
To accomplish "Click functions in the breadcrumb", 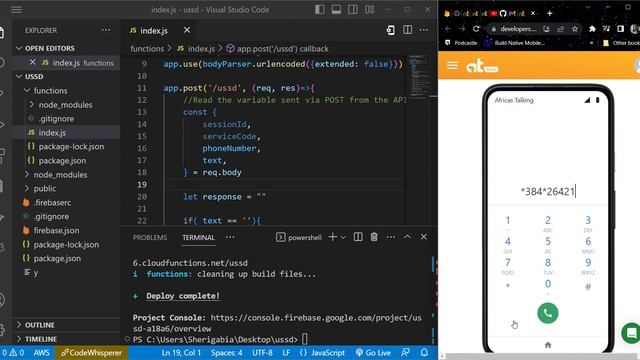I will coord(147,49).
